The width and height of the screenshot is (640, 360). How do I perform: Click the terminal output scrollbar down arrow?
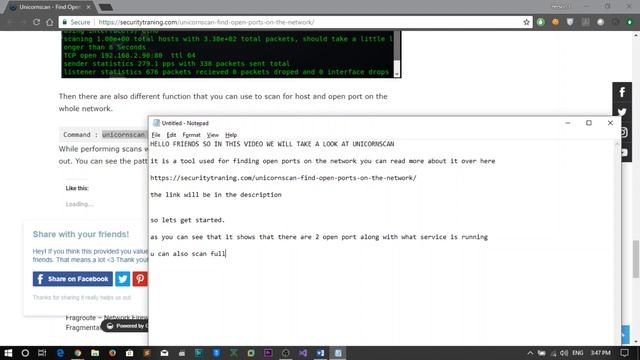pyautogui.click(x=396, y=73)
